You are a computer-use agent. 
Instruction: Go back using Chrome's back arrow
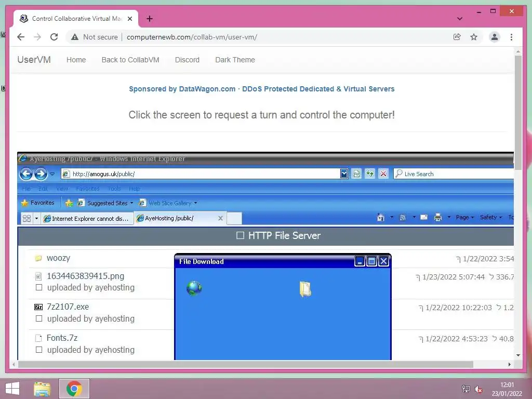click(x=21, y=37)
